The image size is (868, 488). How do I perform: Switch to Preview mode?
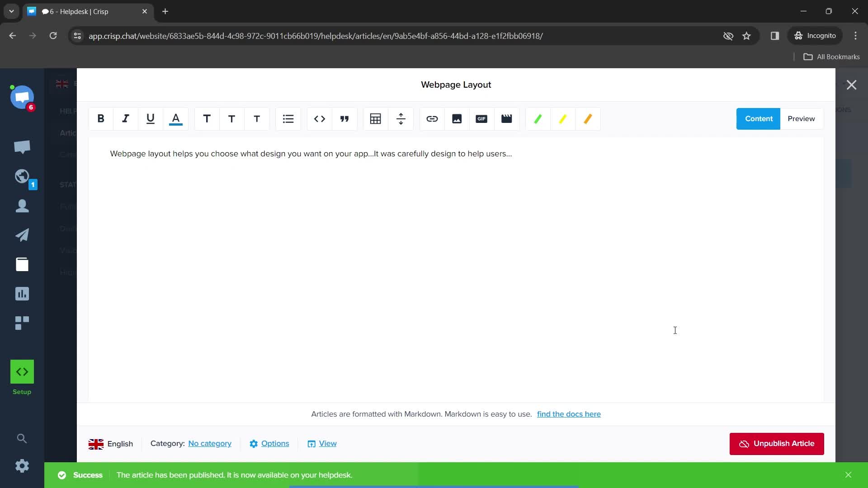(801, 118)
